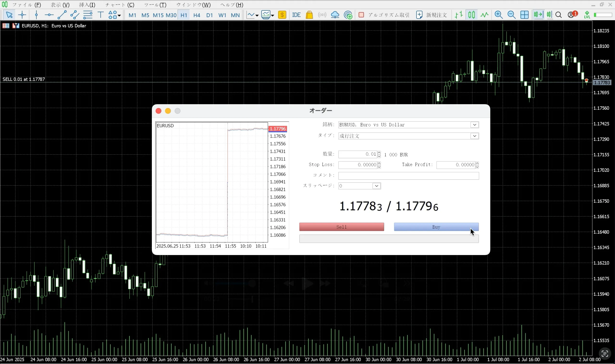Click the radar with green plus icon
The image size is (615, 364).
pyautogui.click(x=348, y=15)
